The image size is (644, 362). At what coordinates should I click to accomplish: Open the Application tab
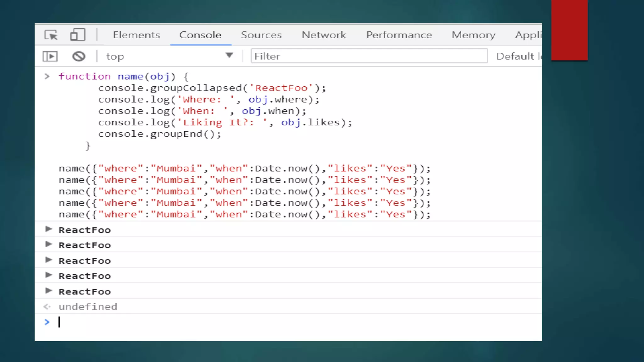(528, 35)
